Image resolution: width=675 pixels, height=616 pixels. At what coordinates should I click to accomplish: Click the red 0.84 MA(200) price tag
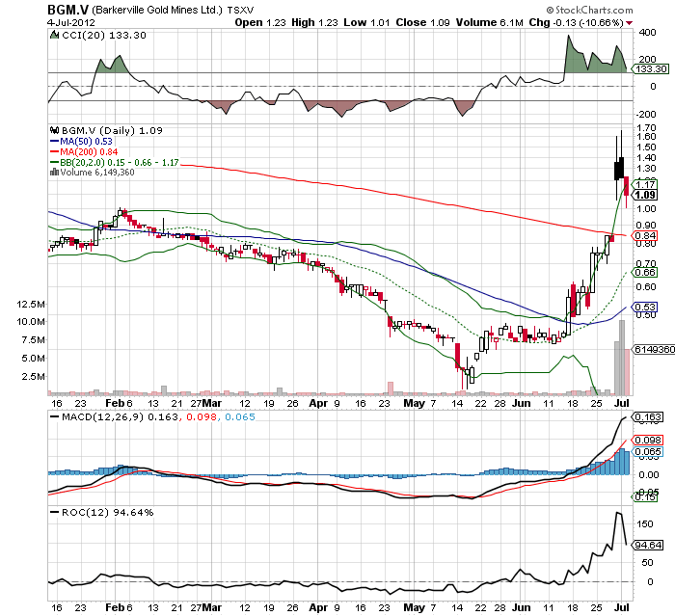(x=645, y=235)
